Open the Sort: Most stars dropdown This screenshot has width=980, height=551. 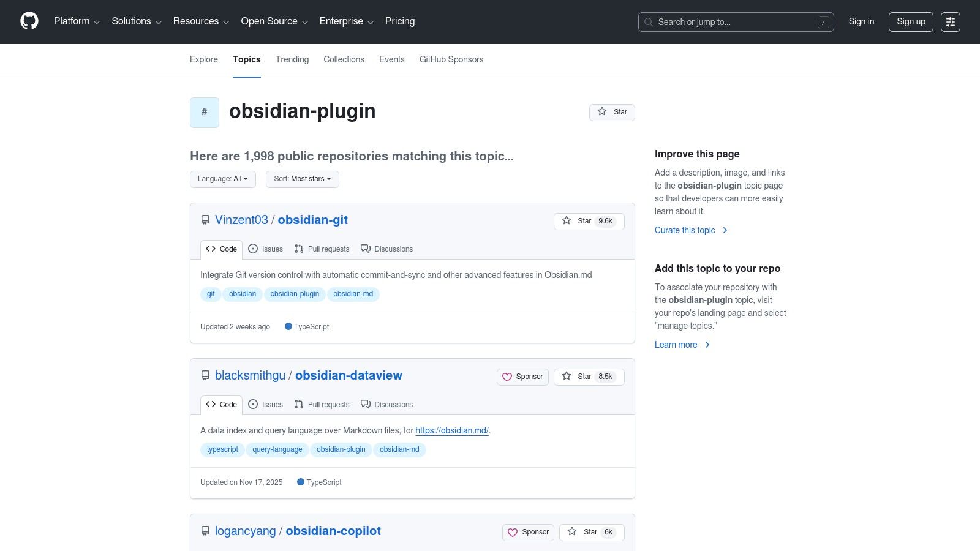[x=302, y=179]
